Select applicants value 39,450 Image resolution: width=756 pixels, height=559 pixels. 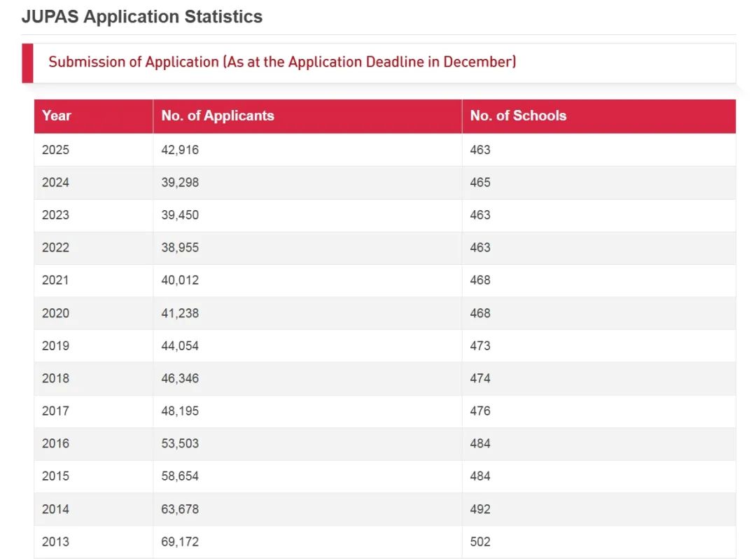[180, 215]
